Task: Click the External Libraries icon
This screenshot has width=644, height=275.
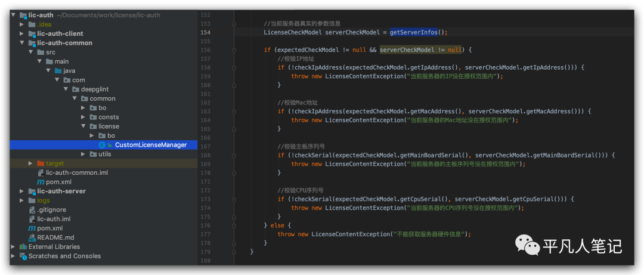Action: pos(23,246)
